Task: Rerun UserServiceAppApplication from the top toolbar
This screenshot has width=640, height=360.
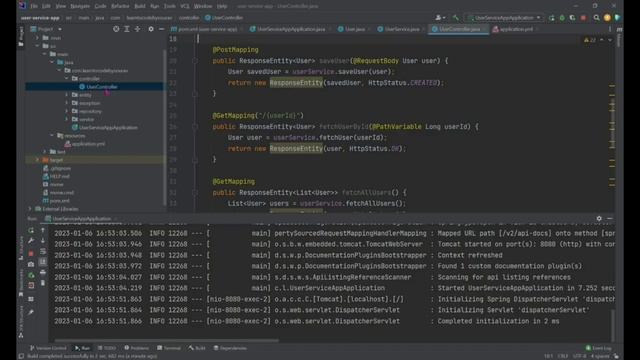Action: [x=552, y=18]
